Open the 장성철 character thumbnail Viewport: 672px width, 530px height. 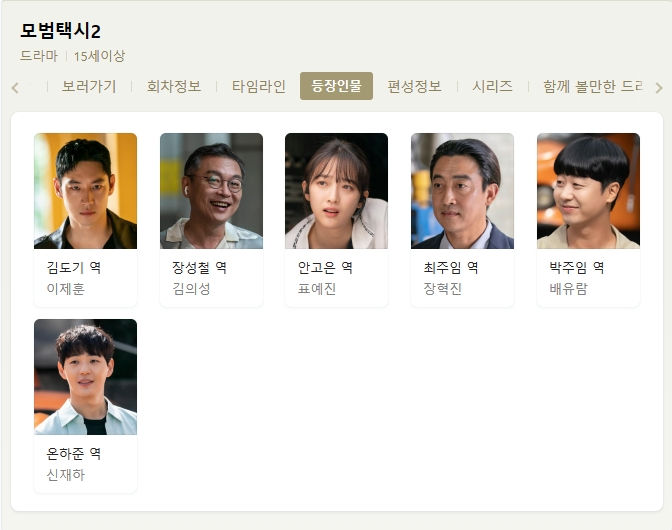pyautogui.click(x=211, y=191)
